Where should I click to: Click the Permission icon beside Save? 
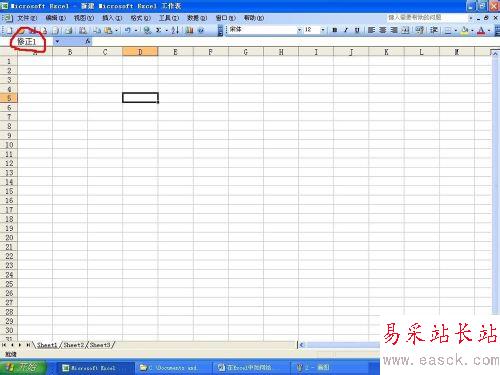(44, 30)
